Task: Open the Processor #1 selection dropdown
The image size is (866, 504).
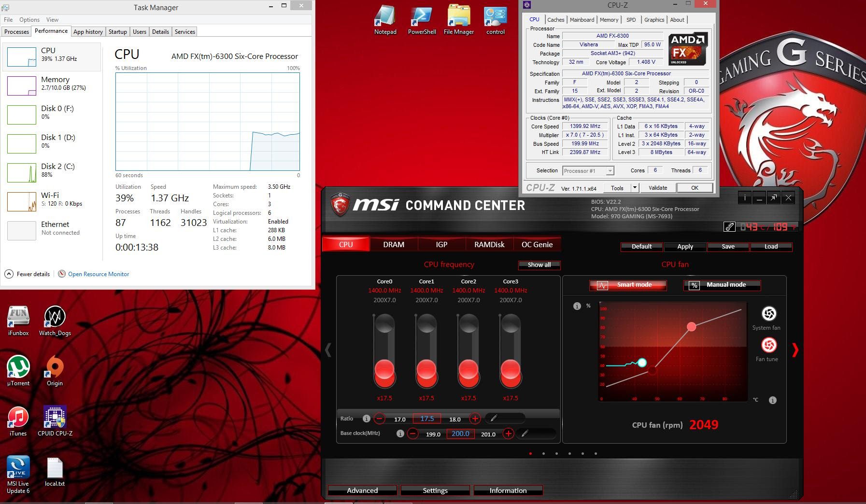Action: pyautogui.click(x=588, y=171)
